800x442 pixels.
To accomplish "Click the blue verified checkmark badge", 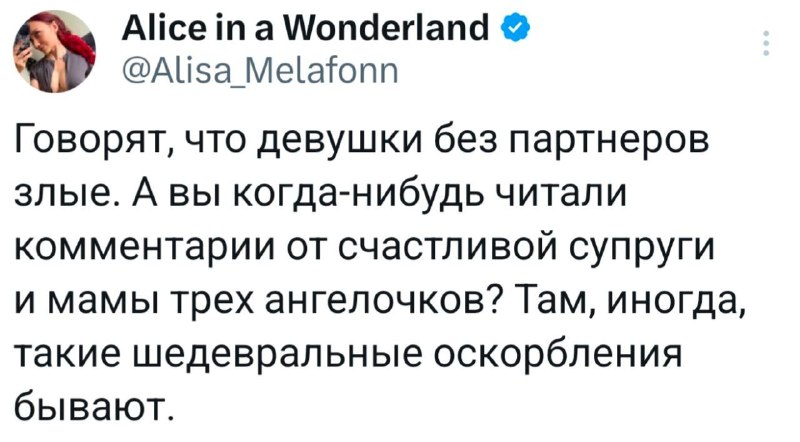I will pyautogui.click(x=517, y=29).
